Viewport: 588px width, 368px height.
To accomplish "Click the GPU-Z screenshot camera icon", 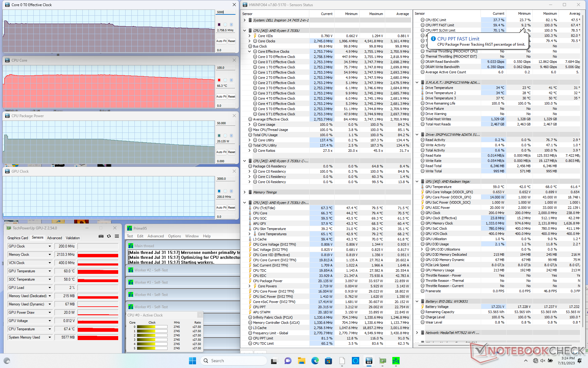I will tap(101, 236).
